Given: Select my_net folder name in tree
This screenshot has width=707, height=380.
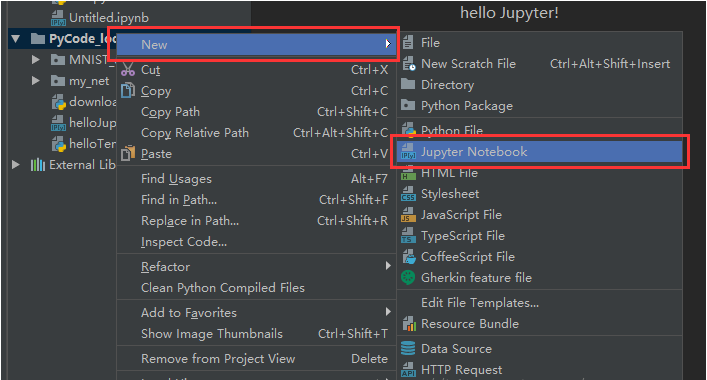Looking at the screenshot, I should (x=89, y=81).
